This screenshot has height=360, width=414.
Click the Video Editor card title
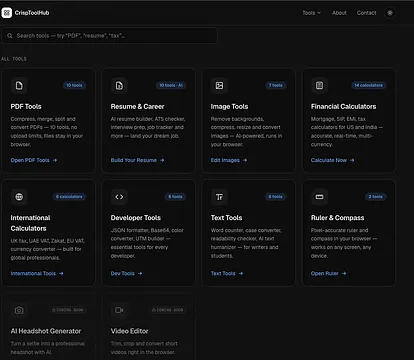click(x=129, y=331)
